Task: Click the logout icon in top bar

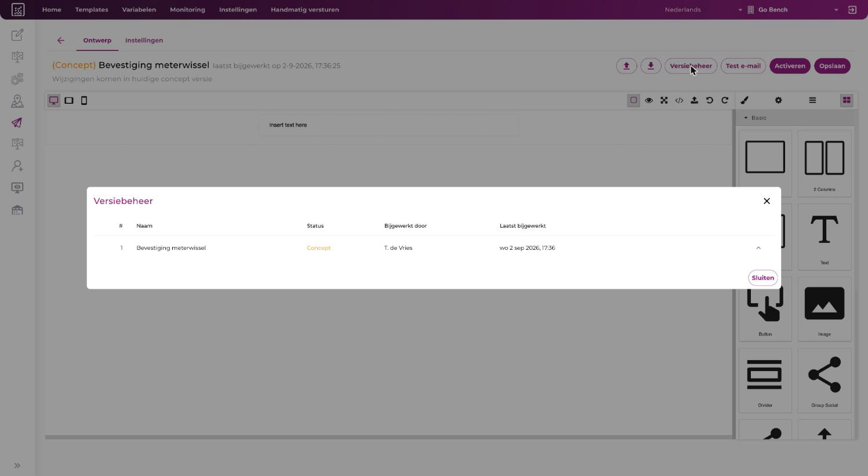Action: 852,10
